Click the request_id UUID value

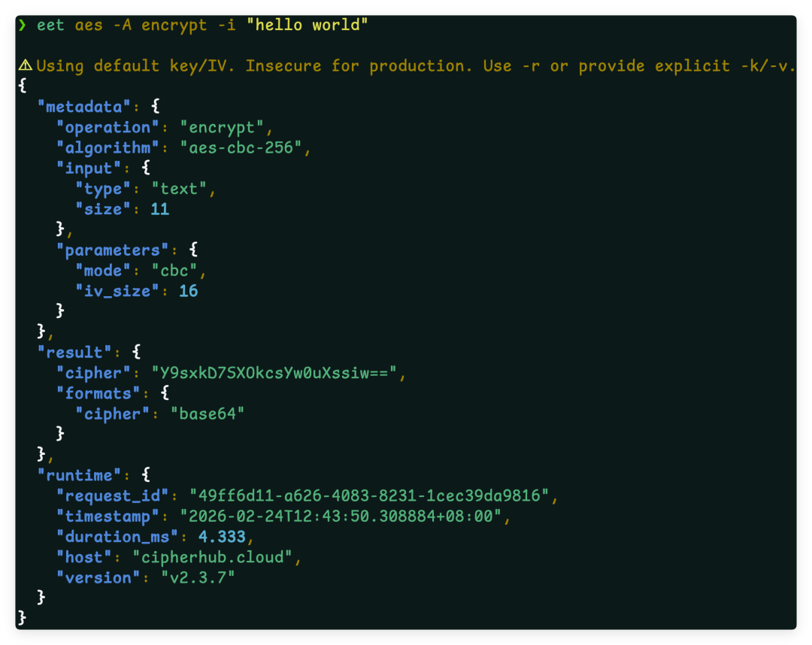(369, 495)
